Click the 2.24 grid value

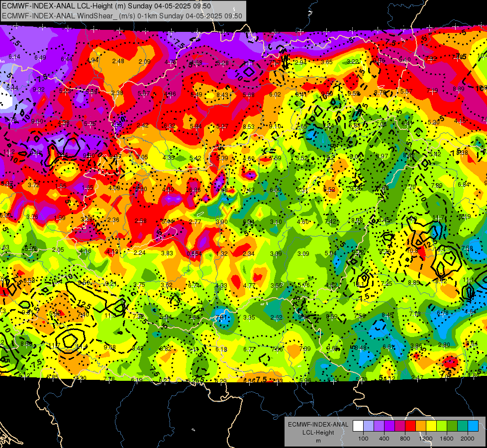point(139,253)
